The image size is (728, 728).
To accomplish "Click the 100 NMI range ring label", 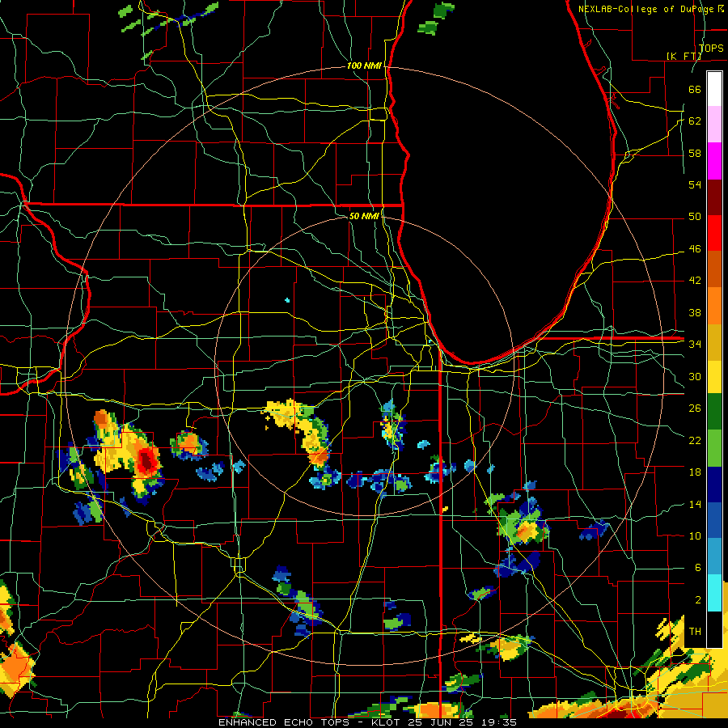I will pos(364,66).
